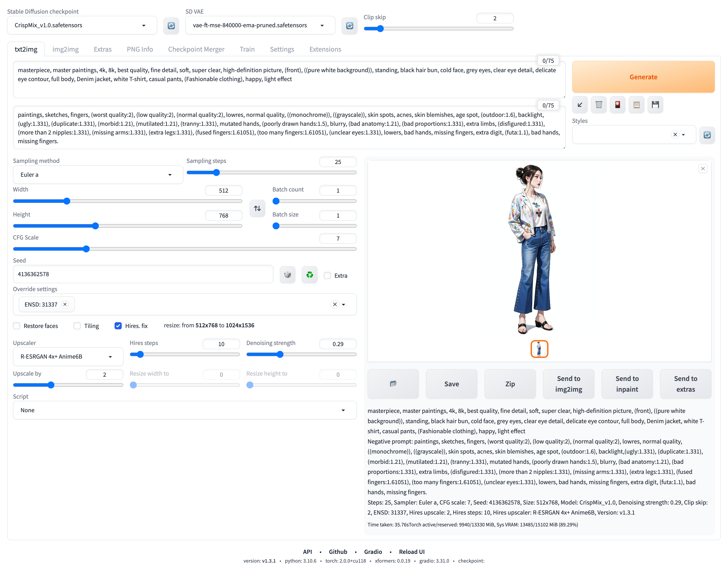Clear prompt with the trash icon
The image size is (728, 576).
[x=598, y=105]
